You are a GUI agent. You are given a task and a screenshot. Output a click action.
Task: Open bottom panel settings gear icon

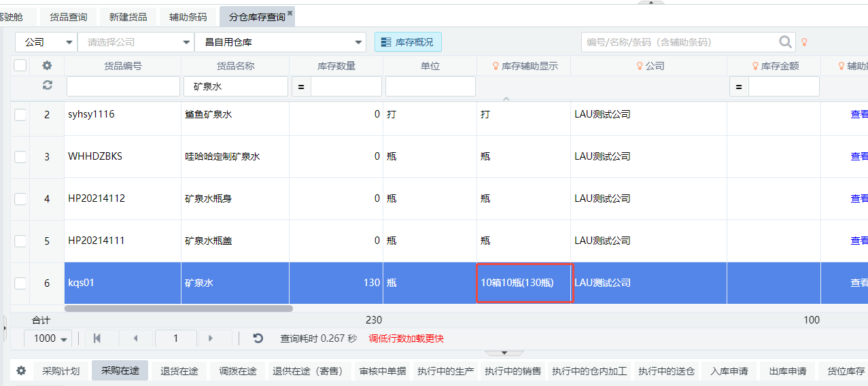coord(21,371)
